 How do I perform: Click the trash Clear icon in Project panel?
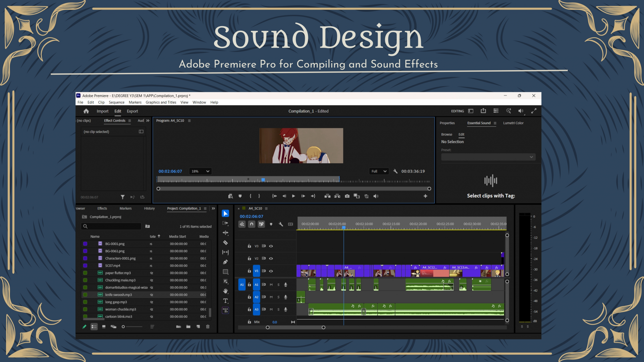[208, 327]
